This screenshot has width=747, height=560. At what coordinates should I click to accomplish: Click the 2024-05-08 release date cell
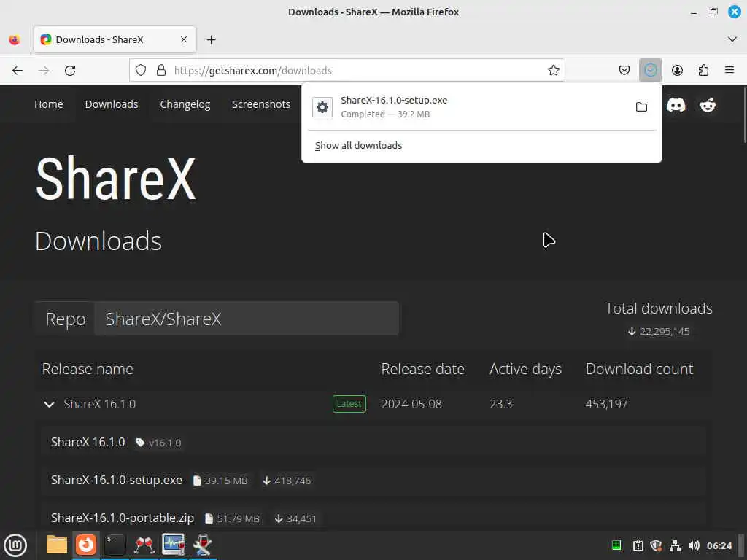click(411, 404)
